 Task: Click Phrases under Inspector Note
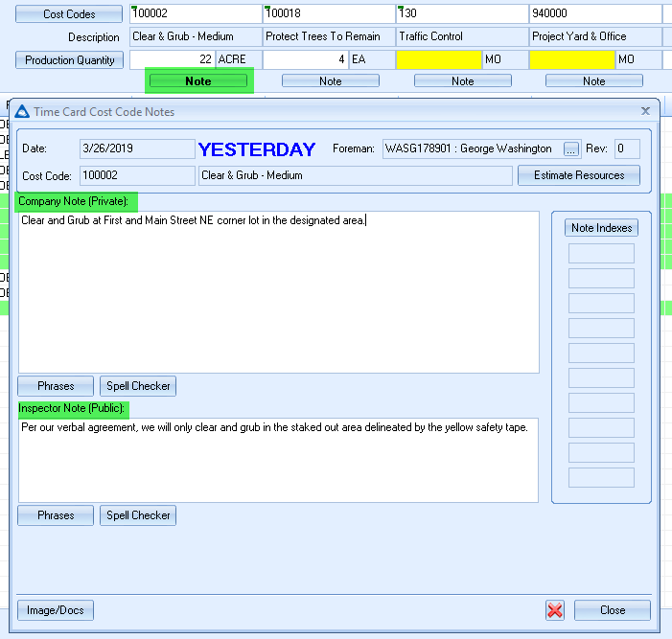point(56,515)
